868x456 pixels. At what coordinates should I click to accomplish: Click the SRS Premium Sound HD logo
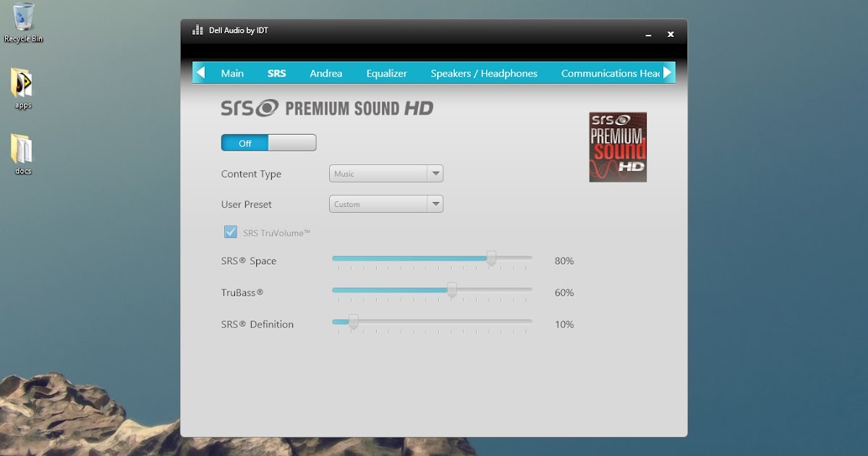pos(325,108)
